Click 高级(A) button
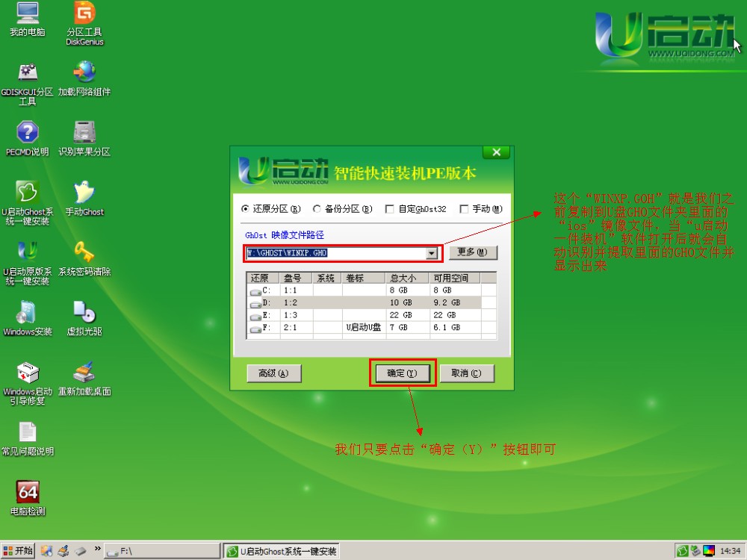The image size is (747, 560). click(274, 373)
